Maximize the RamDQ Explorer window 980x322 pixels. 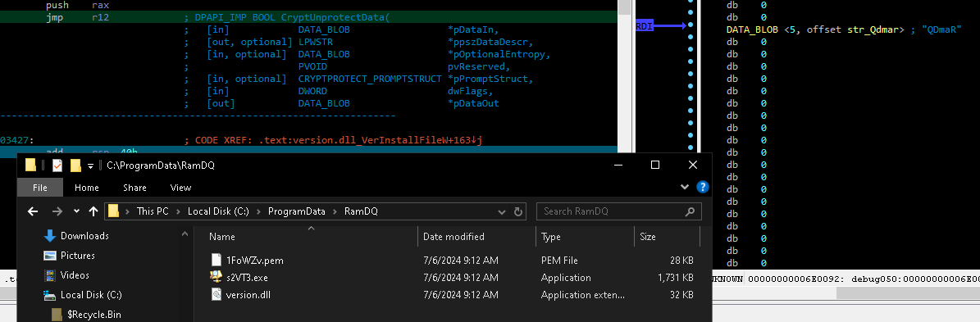655,166
